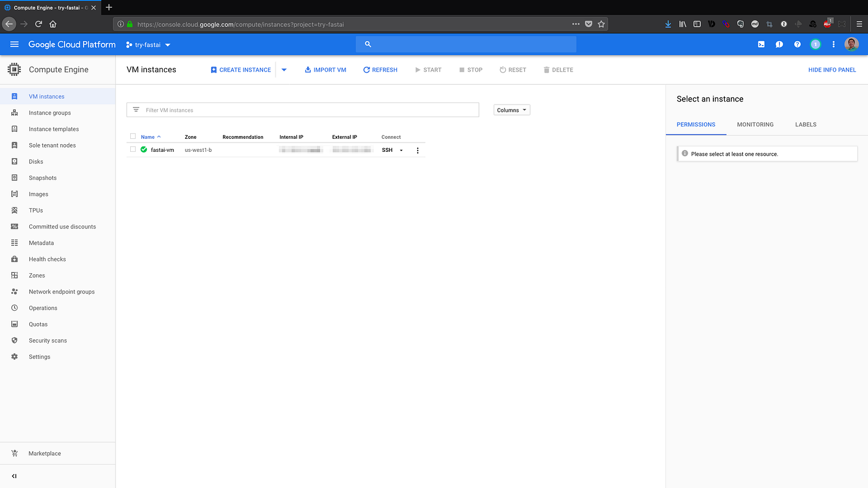Click Hide Info Panel
This screenshot has height=488, width=868.
click(x=832, y=70)
